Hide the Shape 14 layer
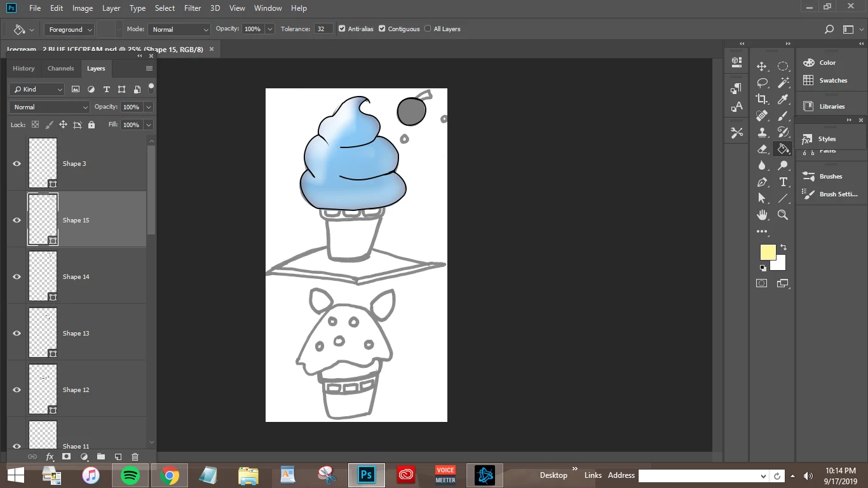 click(x=17, y=276)
